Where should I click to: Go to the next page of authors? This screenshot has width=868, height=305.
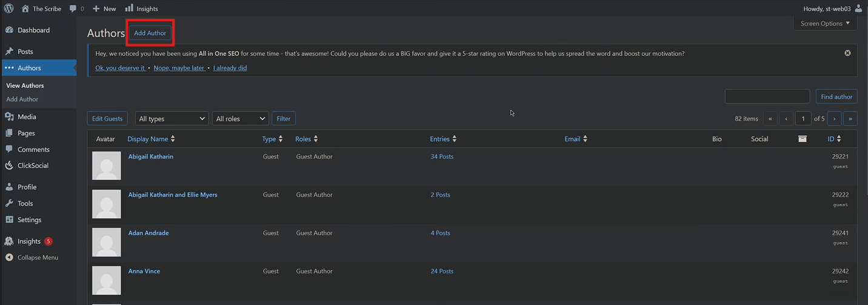[x=834, y=119]
